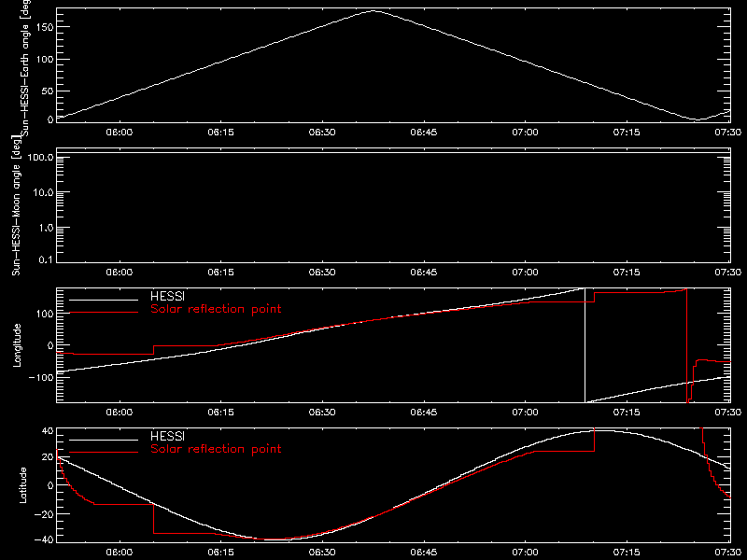
Task: Select red legend line sample in Longitude panel
Action: 104,313
